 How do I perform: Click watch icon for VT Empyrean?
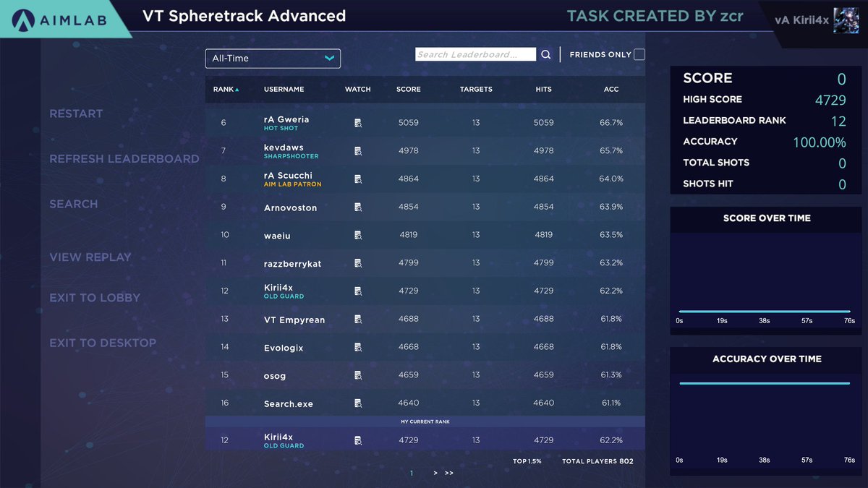358,319
